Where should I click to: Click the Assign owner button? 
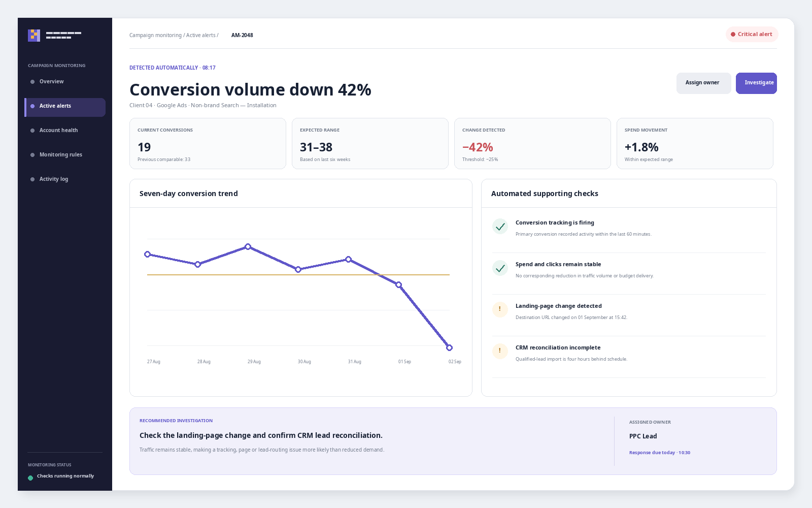pos(703,83)
